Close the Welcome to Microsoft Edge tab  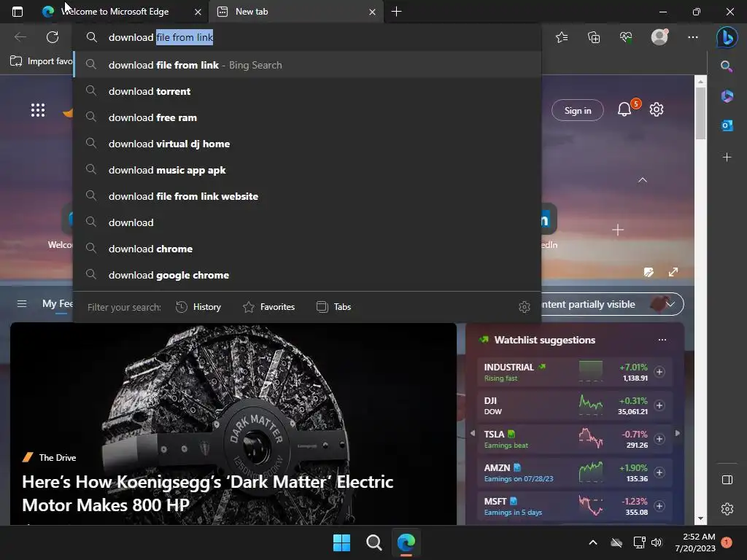click(198, 12)
